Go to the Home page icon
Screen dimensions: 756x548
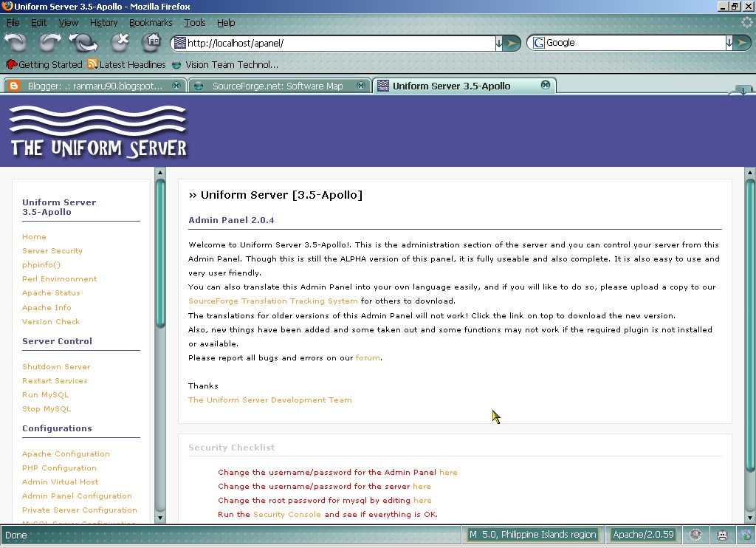pos(152,42)
